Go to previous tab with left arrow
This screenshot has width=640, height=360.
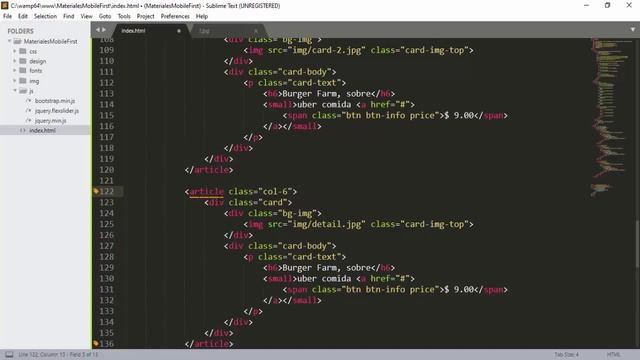98,30
